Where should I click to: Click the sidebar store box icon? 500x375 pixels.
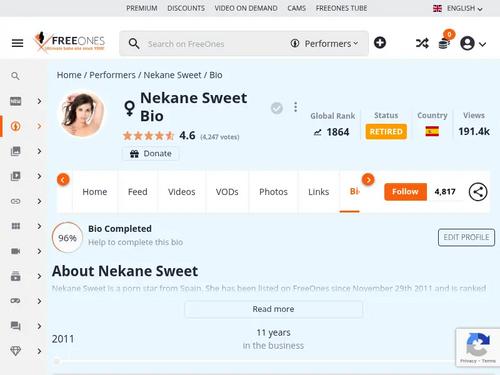click(x=15, y=276)
